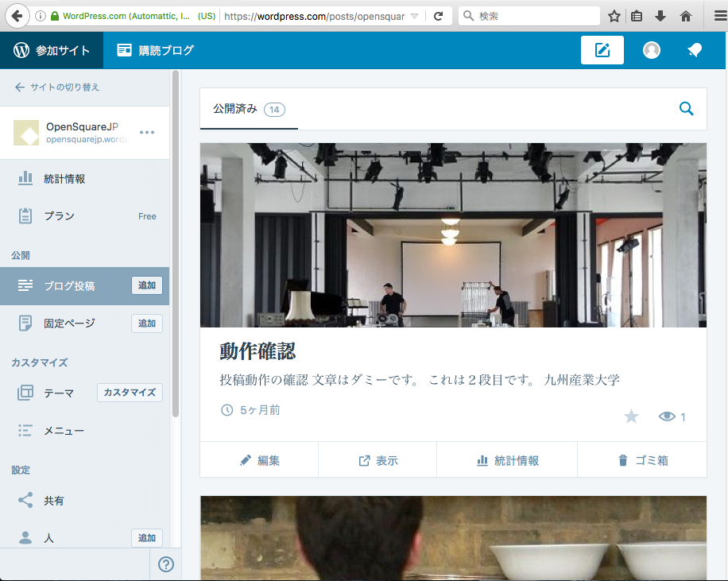The height and width of the screenshot is (581, 728).
Task: Click the 共有 sharing icon in the sidebar
Action: pyautogui.click(x=26, y=501)
